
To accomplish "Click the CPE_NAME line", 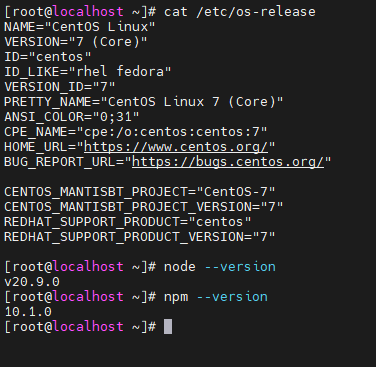I will click(x=136, y=132).
